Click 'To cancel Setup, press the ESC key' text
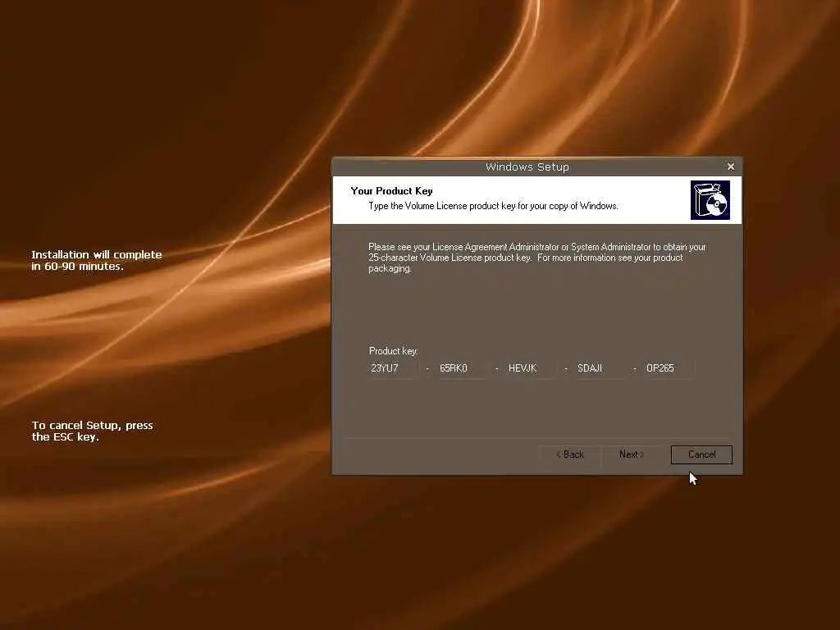Image resolution: width=840 pixels, height=630 pixels. (x=92, y=431)
